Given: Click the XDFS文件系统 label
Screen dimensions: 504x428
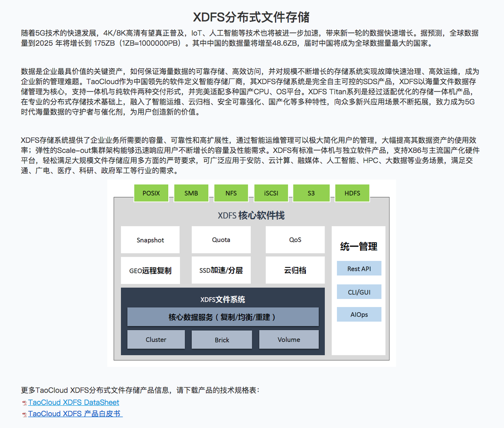Looking at the screenshot, I should click(x=223, y=299).
